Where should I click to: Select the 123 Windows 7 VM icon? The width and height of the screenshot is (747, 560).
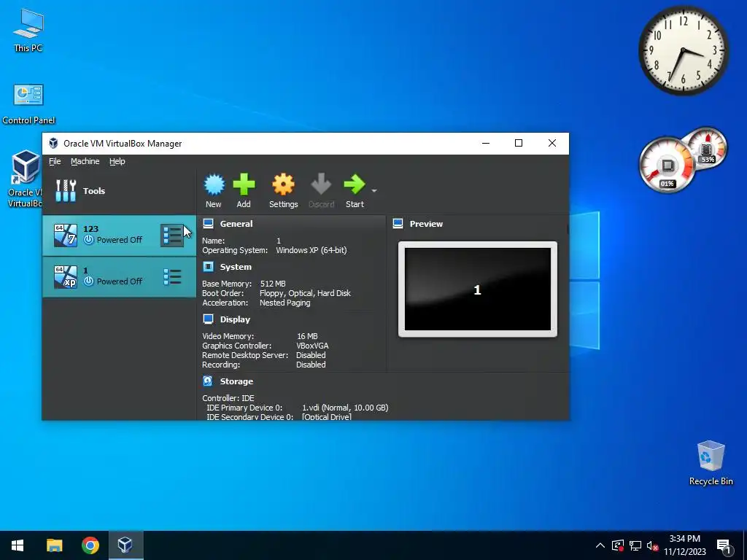click(x=65, y=235)
